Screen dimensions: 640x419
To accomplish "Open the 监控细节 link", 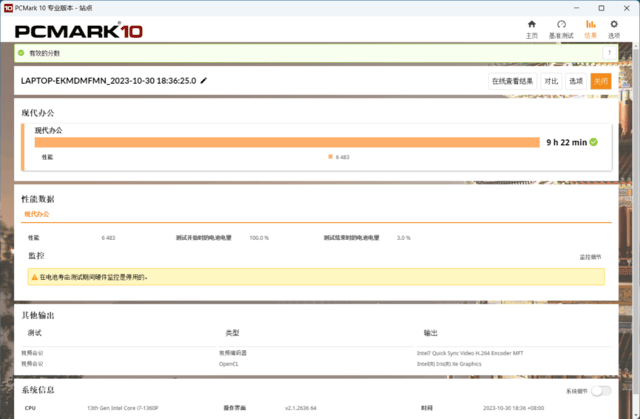I will pos(590,257).
